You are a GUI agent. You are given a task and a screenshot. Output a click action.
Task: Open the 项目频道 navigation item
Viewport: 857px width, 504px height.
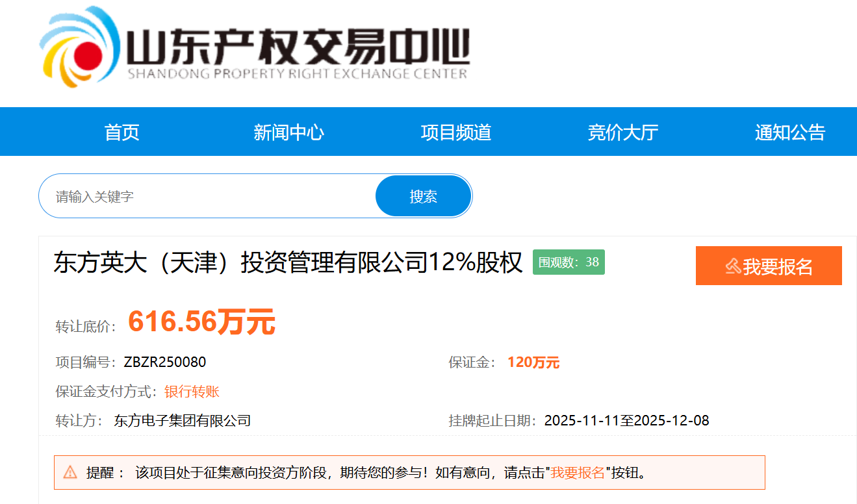(x=456, y=132)
